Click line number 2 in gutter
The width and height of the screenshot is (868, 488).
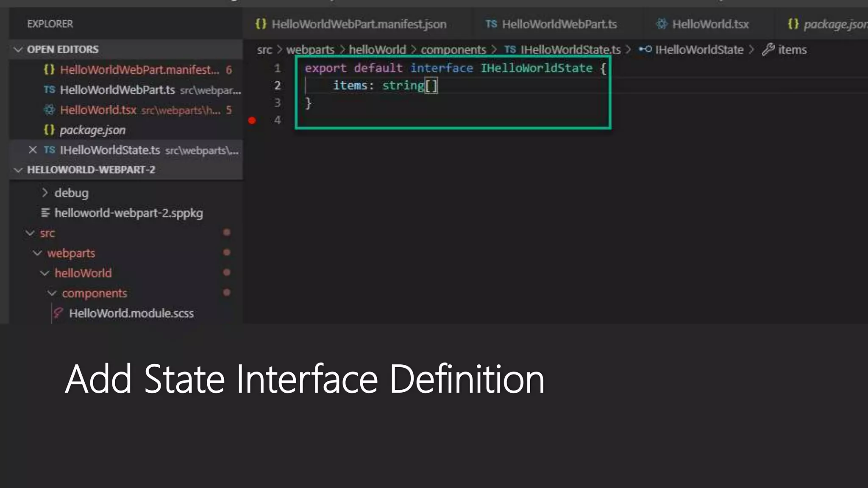tap(277, 86)
